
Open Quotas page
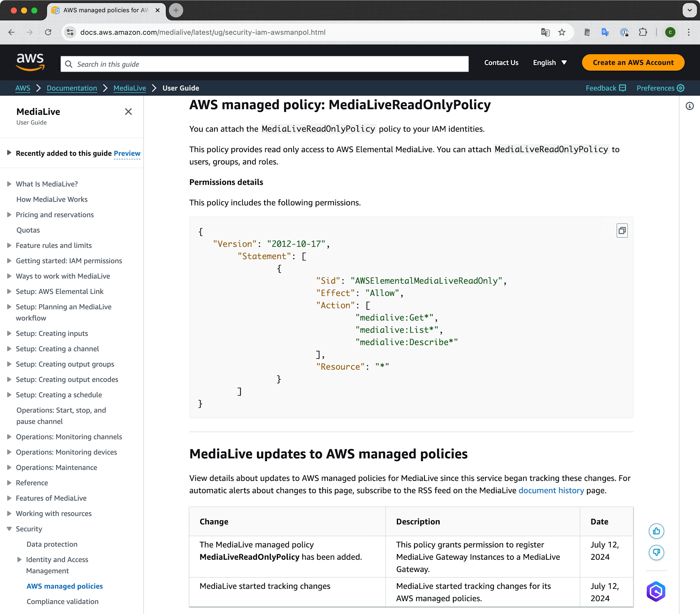pos(28,230)
